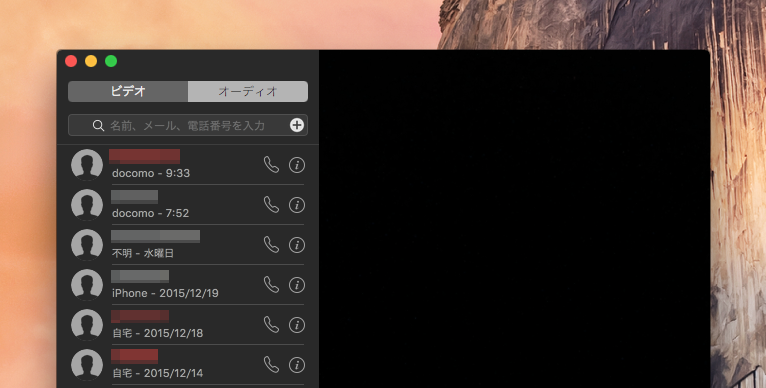Open info for the 自宅 - 2015/12/18 entry

(297, 325)
